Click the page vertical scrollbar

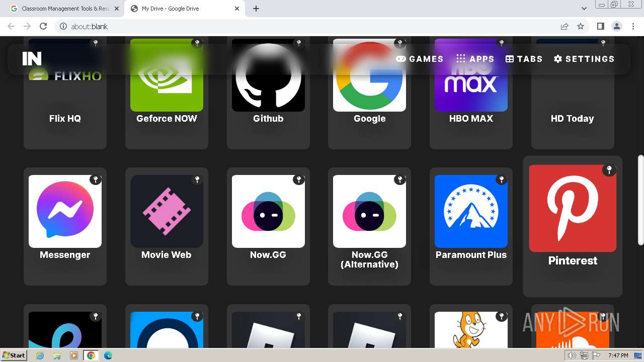tap(640, 201)
